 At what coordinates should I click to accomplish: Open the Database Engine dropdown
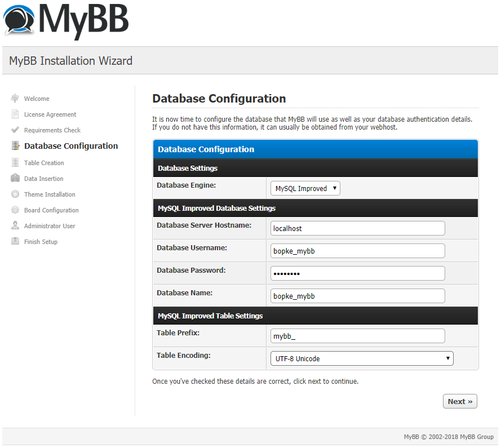(x=305, y=188)
